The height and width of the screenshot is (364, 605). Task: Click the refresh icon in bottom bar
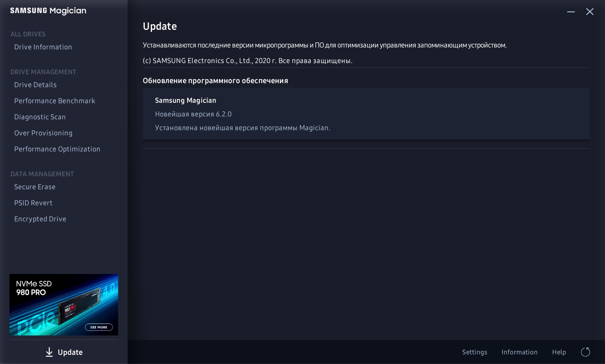click(x=585, y=352)
